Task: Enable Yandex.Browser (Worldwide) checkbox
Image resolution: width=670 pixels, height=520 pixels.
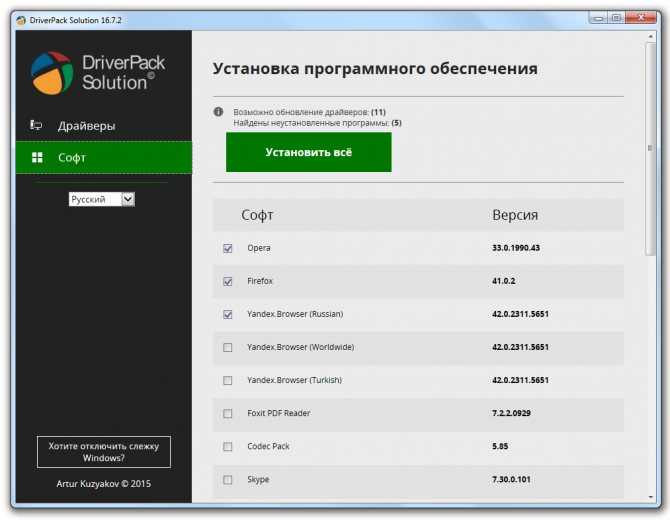Action: tap(228, 347)
